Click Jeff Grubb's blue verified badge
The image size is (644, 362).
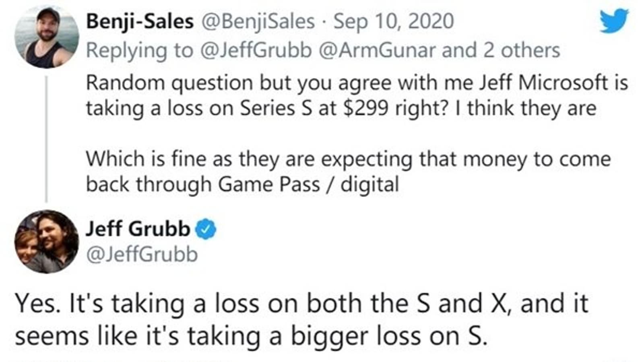pos(206,229)
